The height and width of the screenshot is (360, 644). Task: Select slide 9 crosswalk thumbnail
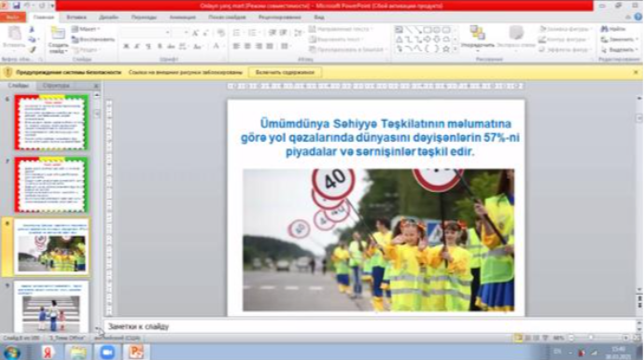[51, 307]
